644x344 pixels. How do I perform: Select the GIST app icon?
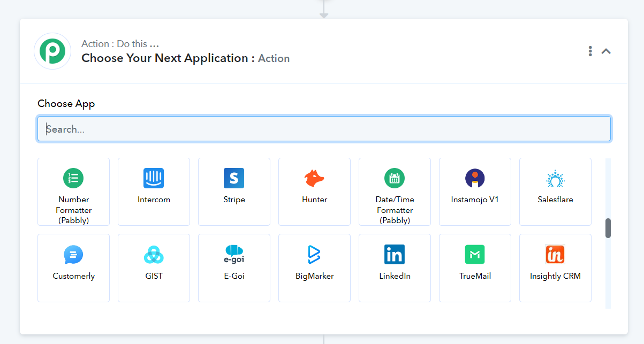(154, 255)
